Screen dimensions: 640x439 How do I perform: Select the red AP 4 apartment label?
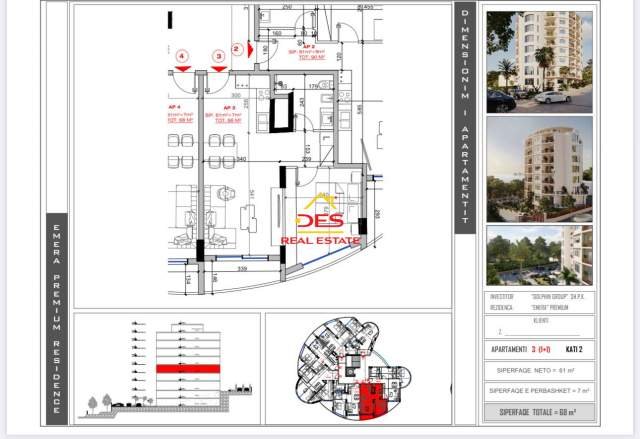[x=180, y=113]
